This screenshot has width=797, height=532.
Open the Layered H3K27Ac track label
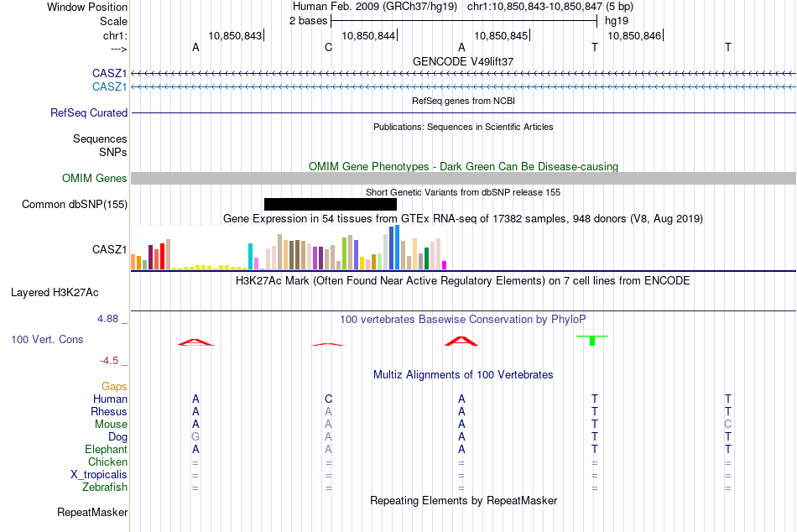click(x=55, y=293)
